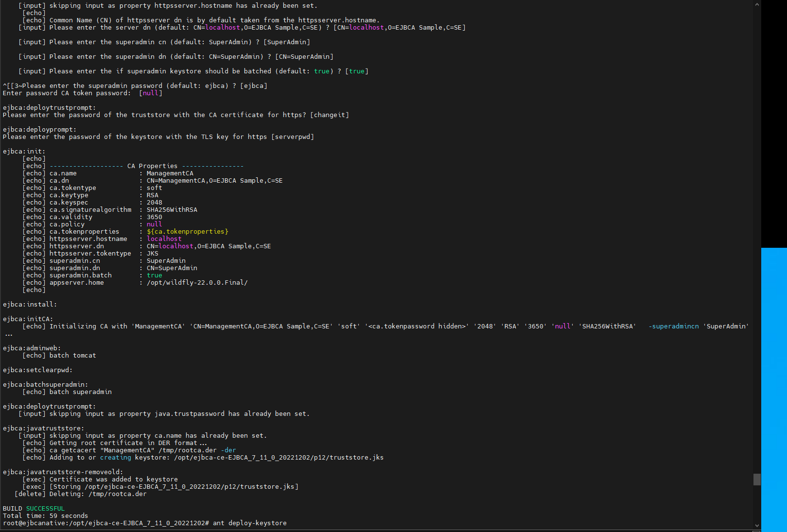Screen dimensions: 787x532
Task: Click the 'Certificate was added to keystore' line
Action: (x=100, y=480)
